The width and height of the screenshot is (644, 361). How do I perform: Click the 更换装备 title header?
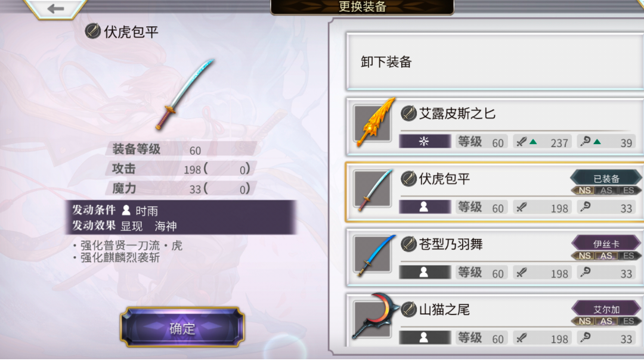click(363, 7)
